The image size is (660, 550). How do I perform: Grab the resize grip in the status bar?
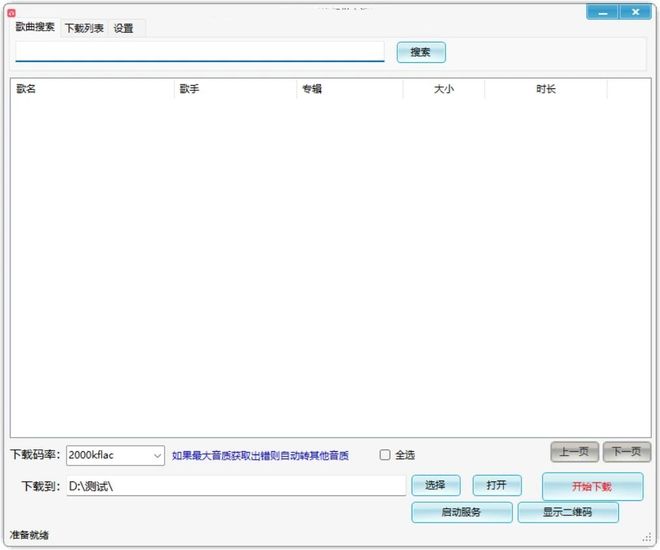tap(647, 537)
